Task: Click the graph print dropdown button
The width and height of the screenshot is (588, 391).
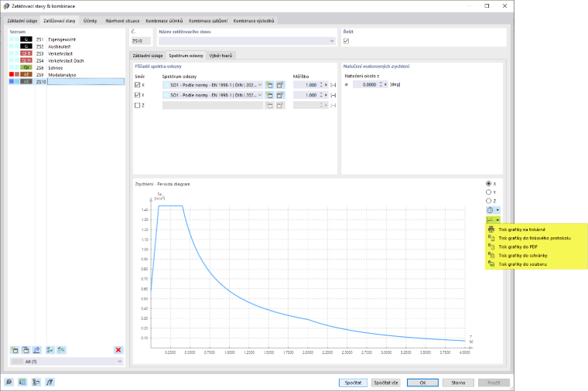Action: [x=493, y=220]
